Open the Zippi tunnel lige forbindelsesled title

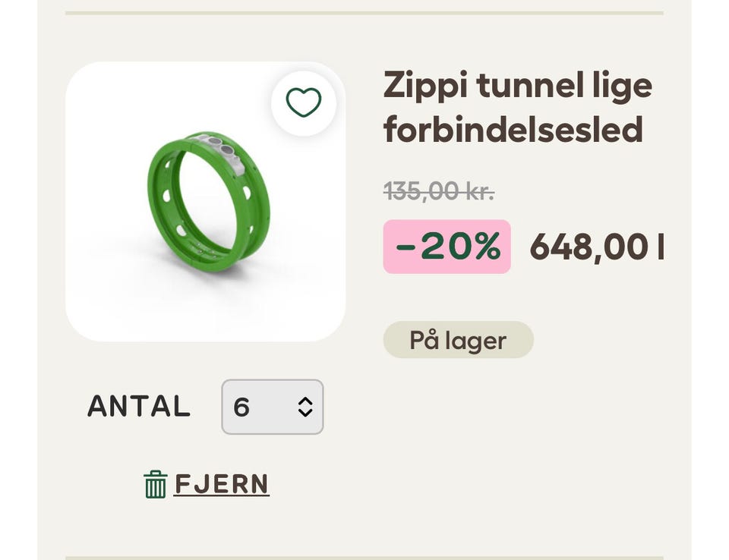517,85
